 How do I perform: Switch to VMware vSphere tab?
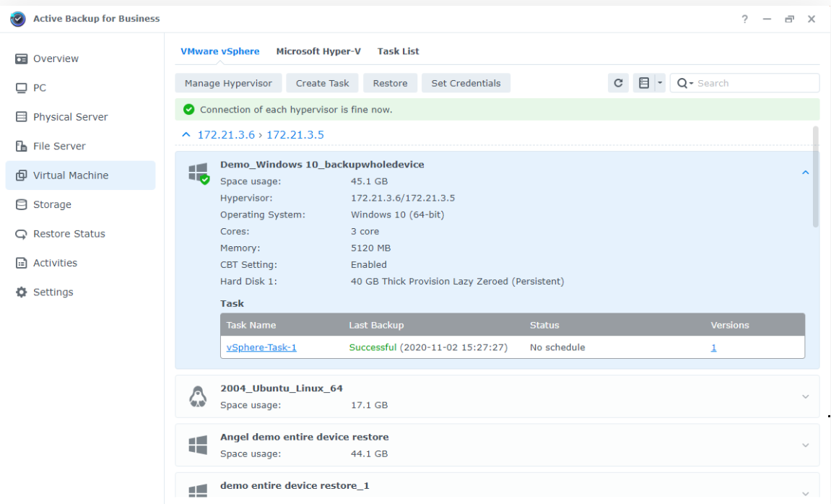tap(220, 51)
